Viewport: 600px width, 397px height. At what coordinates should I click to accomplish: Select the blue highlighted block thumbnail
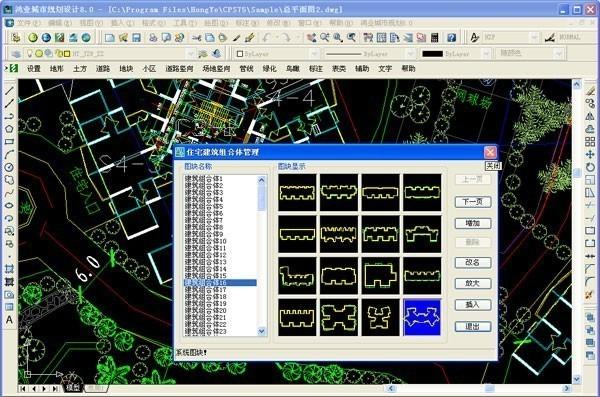422,317
